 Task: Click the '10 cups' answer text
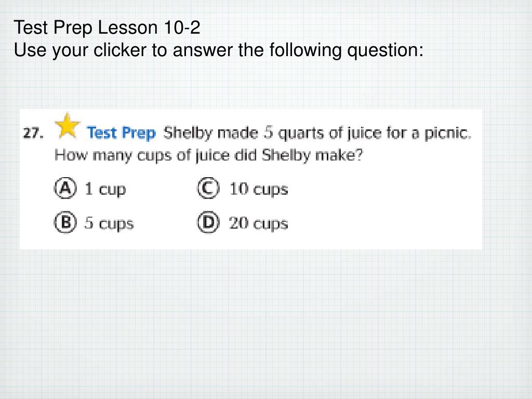[259, 189]
